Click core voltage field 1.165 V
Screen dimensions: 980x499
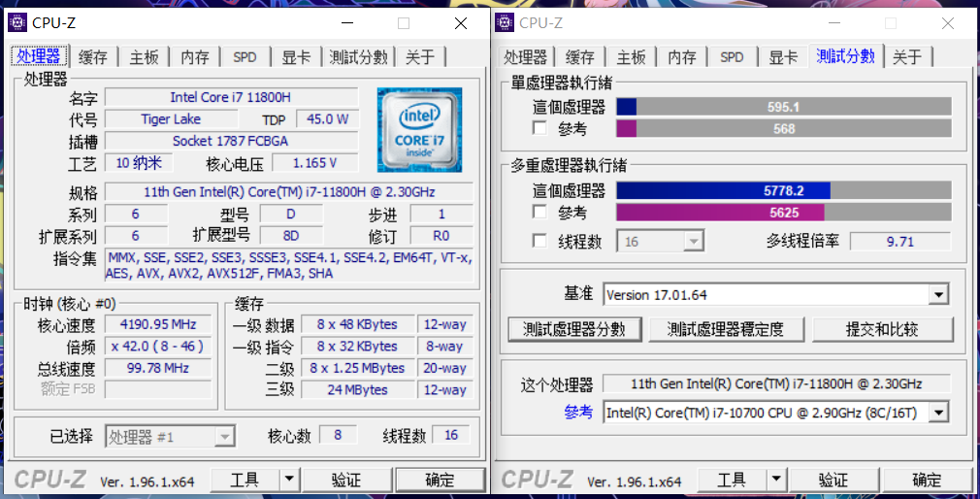pos(315,162)
